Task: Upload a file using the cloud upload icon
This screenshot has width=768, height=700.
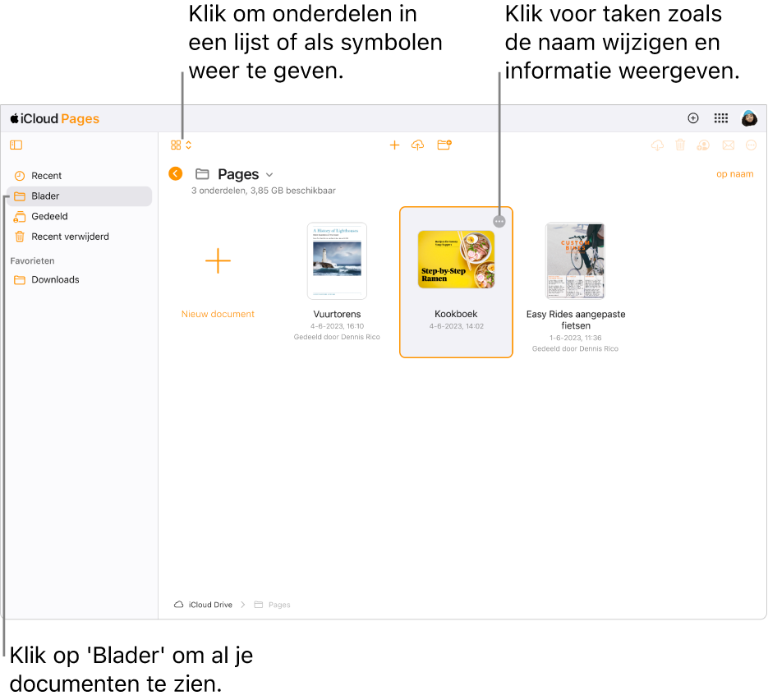Action: (417, 145)
